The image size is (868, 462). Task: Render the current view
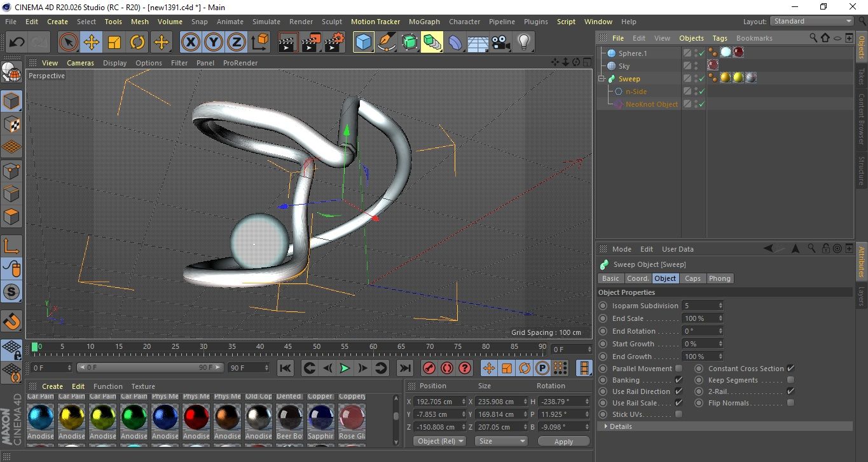pos(288,43)
